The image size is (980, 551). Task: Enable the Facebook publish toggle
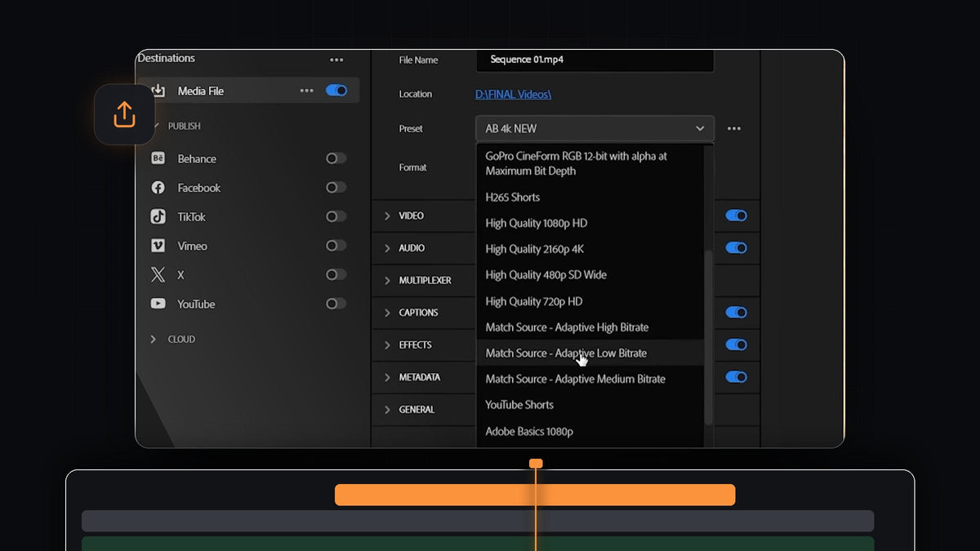(336, 188)
